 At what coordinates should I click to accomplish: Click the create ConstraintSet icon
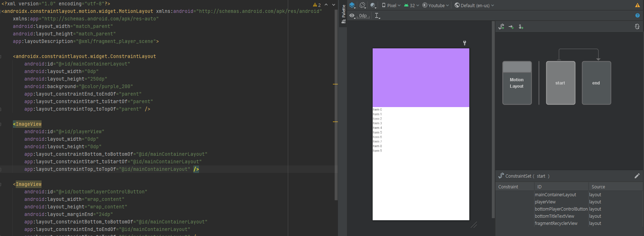502,27
